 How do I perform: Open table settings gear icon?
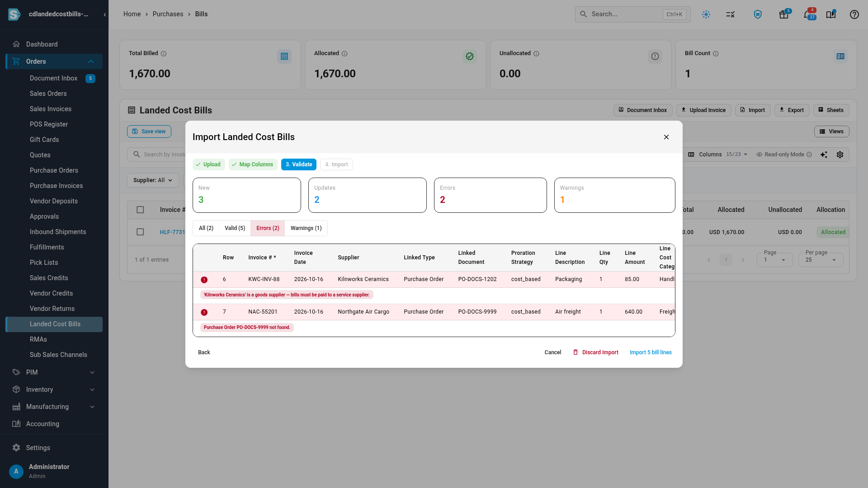click(x=840, y=155)
